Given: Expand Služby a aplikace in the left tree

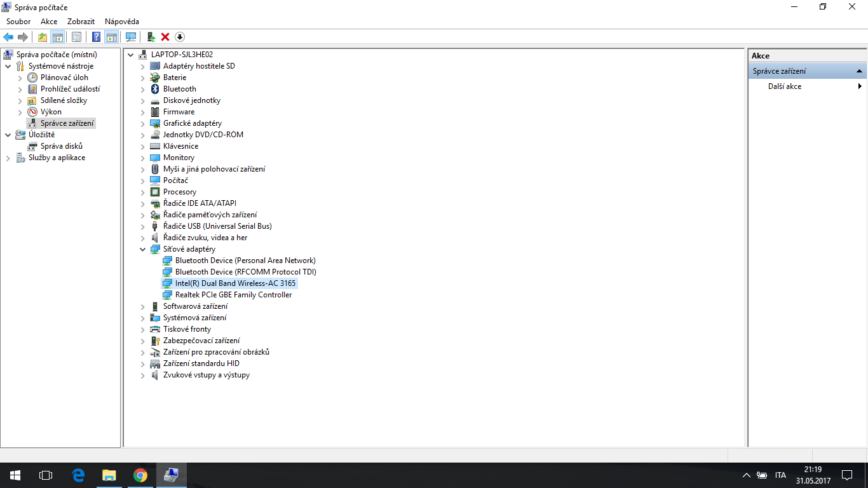Looking at the screenshot, I should click(8, 158).
